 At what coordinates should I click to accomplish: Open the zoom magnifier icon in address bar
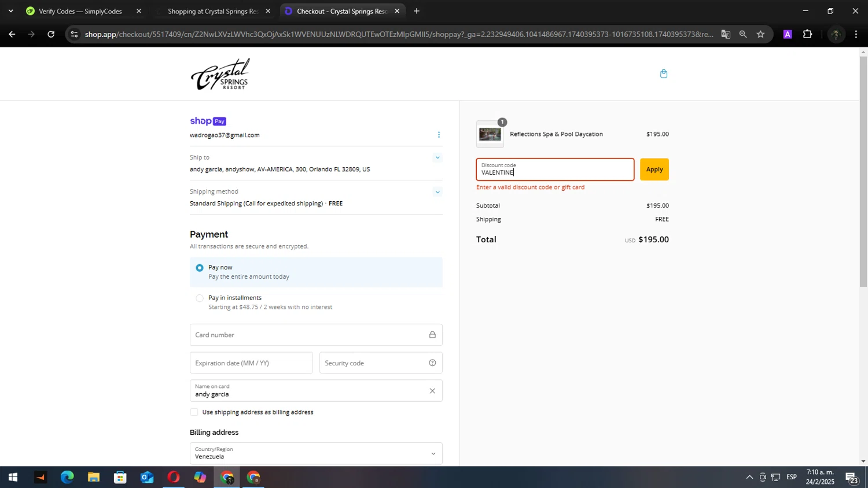point(743,34)
